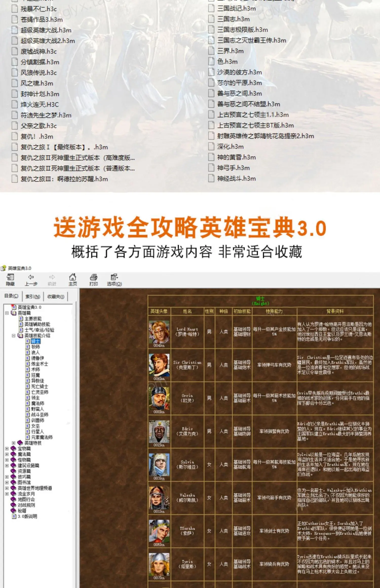
Task: Click the greyed 前进 forward arrow
Action: (52, 277)
